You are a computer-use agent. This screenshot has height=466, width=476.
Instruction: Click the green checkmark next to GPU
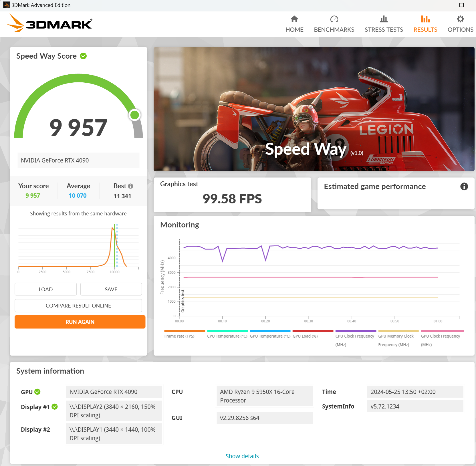[37, 392]
